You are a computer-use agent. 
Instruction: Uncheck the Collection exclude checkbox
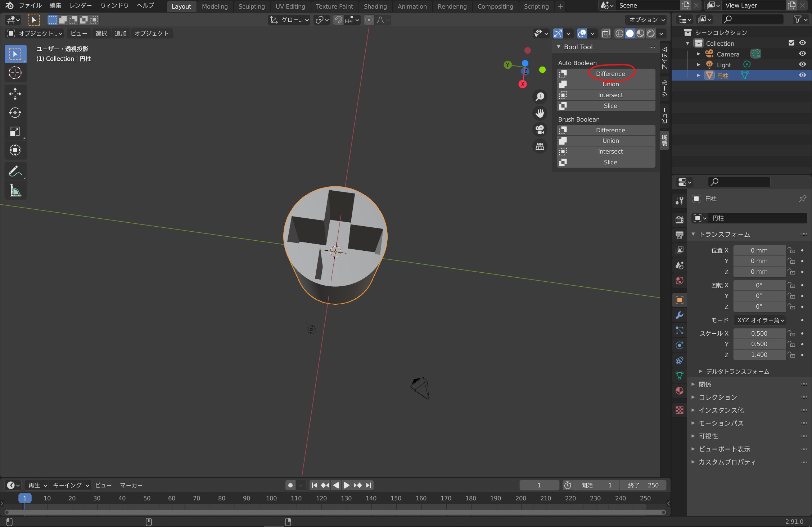(791, 43)
